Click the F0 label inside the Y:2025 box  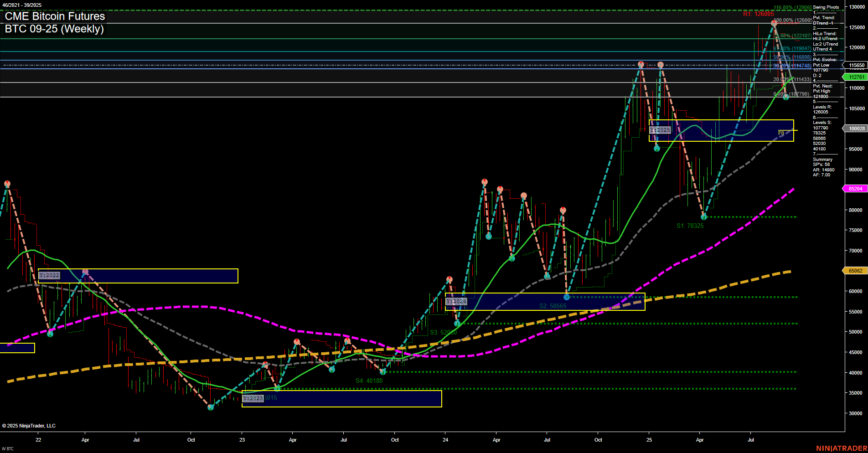pos(780,133)
